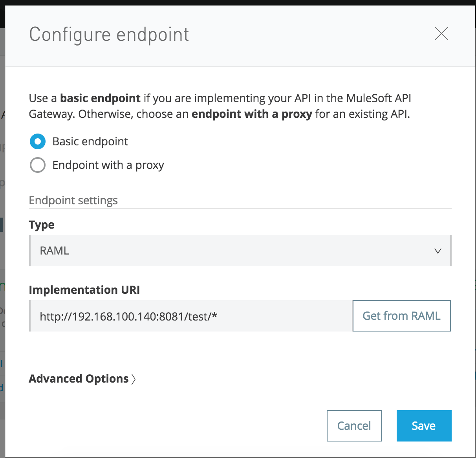Viewport: 476px width, 458px height.
Task: Click the "Endpoint with a proxy" option label
Action: coord(108,165)
